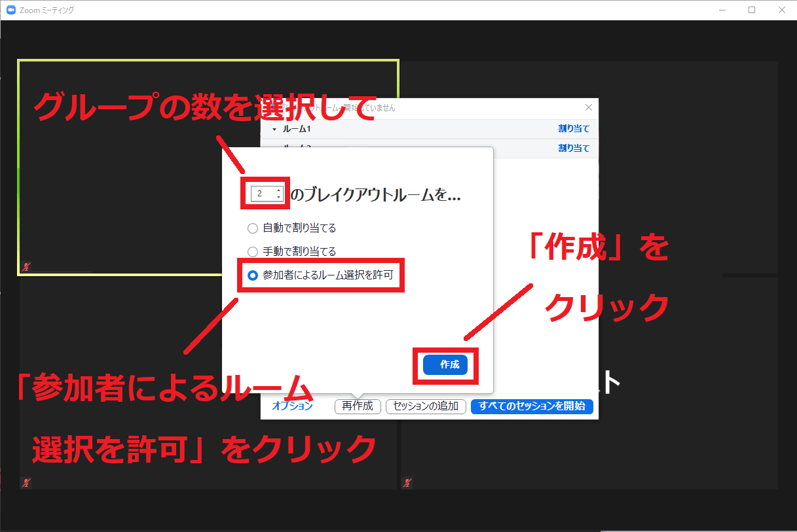Click the 再作成 button
This screenshot has width=797, height=532.
click(358, 406)
